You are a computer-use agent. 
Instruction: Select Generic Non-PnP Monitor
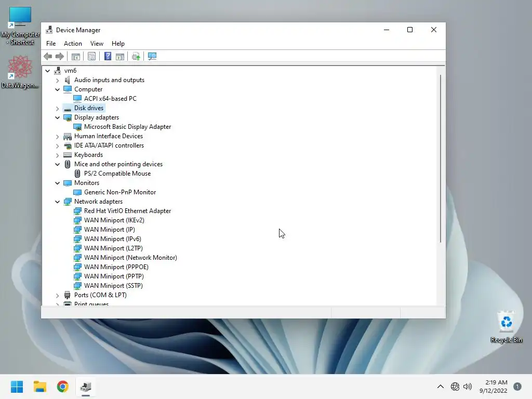click(x=120, y=192)
